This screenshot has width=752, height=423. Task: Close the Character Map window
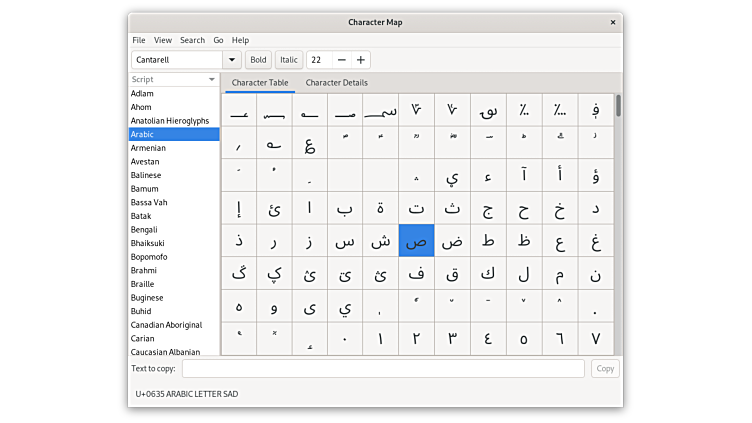(x=612, y=22)
